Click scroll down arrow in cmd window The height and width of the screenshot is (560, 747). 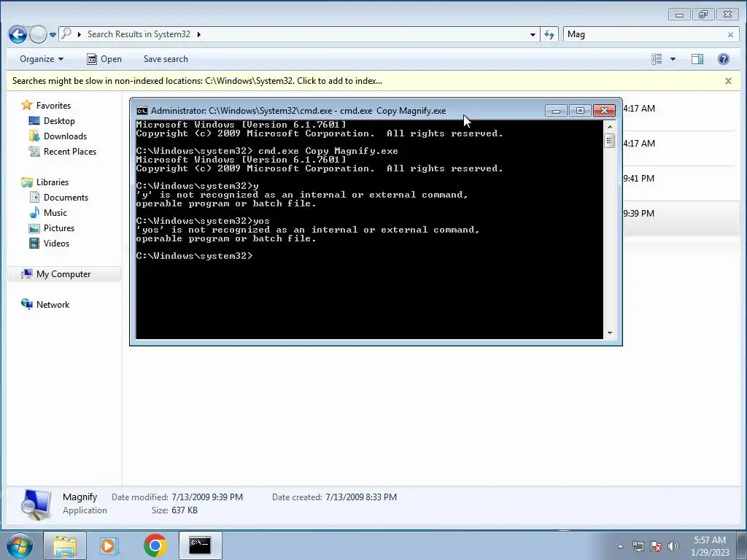pyautogui.click(x=610, y=333)
